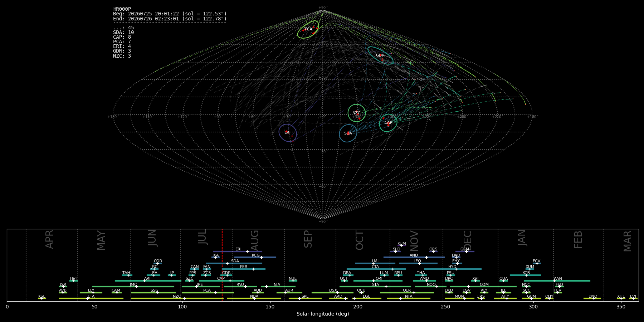This screenshot has height=322, width=644.
Task: Click the AND shower bar
Action: coord(414,257)
